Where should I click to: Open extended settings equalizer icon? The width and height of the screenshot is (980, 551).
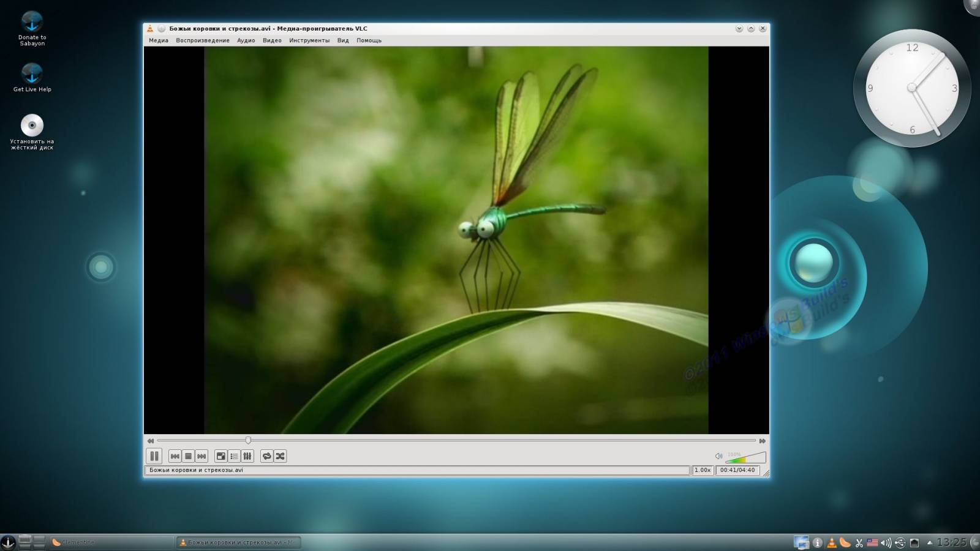click(x=247, y=456)
